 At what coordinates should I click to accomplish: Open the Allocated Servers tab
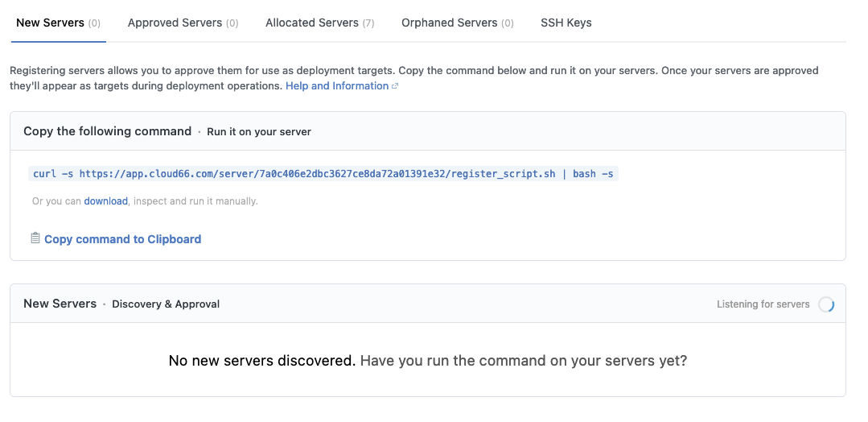click(x=320, y=23)
